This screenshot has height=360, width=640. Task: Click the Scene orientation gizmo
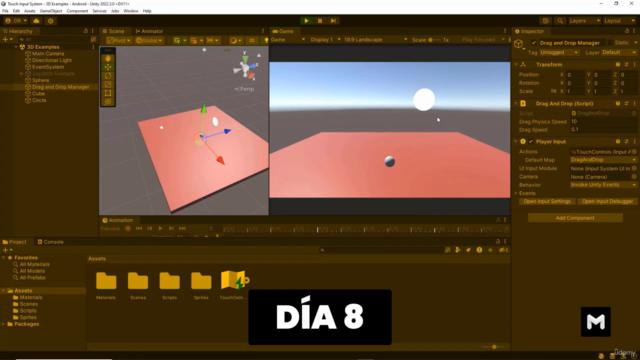(245, 67)
